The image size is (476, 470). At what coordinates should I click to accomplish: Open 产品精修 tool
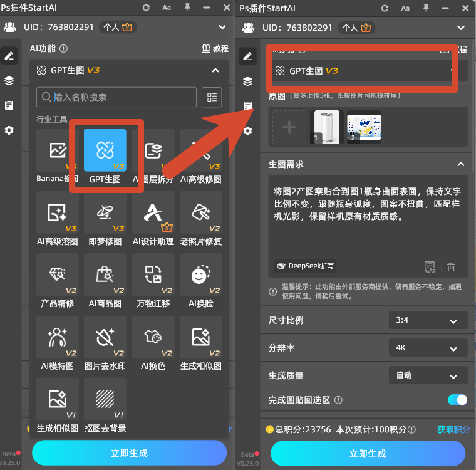coord(58,274)
